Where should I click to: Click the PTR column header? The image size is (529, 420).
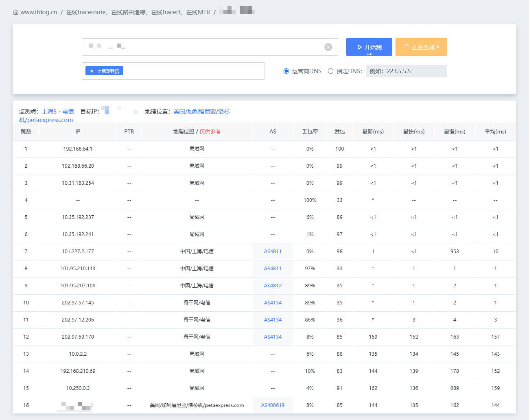[x=129, y=131]
